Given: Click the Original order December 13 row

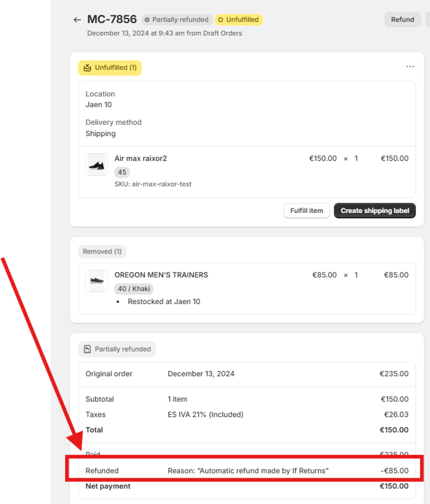Looking at the screenshot, I should (x=247, y=374).
